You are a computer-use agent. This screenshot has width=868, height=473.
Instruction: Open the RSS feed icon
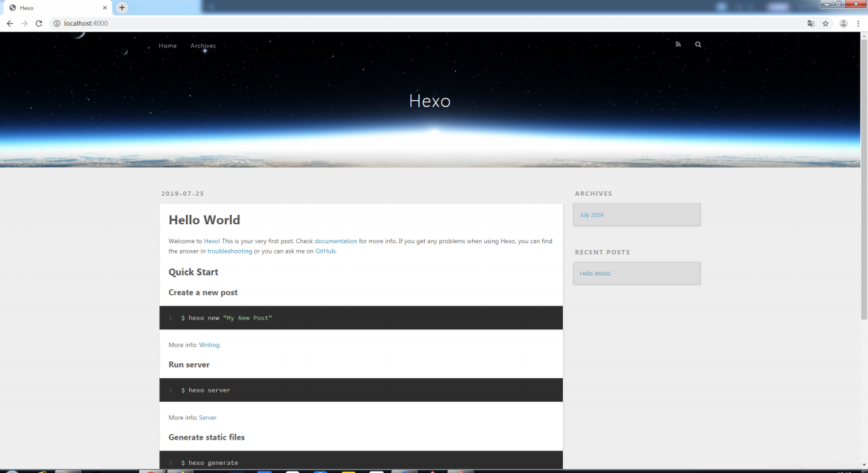[x=677, y=45]
